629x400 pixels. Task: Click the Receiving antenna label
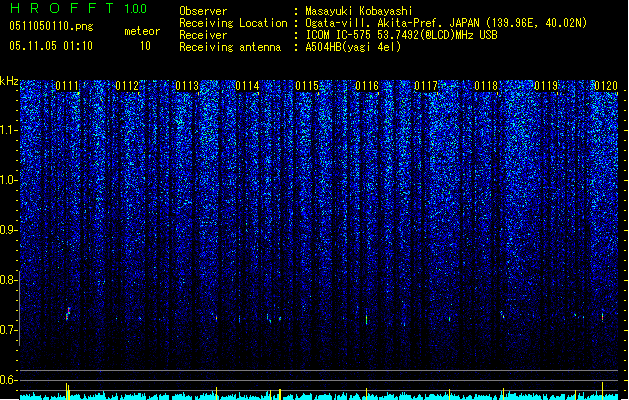(230, 47)
